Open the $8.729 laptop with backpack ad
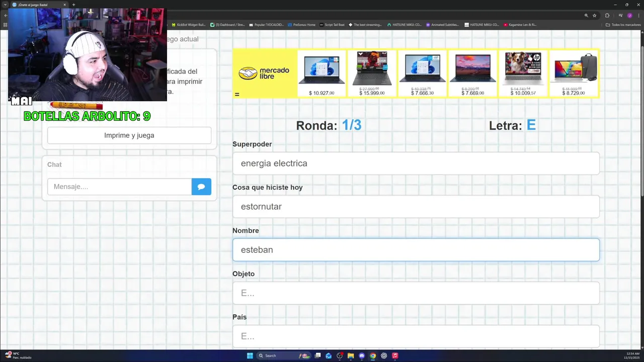The height and width of the screenshot is (362, 644). pyautogui.click(x=574, y=73)
